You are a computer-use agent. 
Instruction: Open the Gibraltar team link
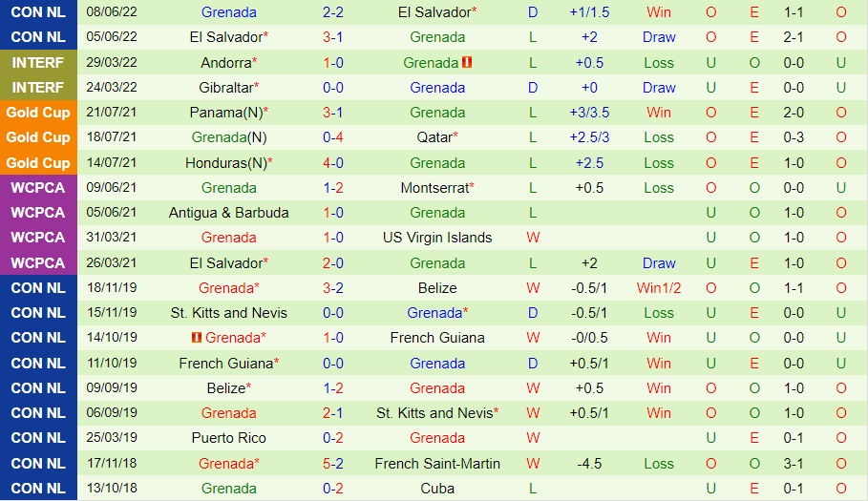[226, 88]
